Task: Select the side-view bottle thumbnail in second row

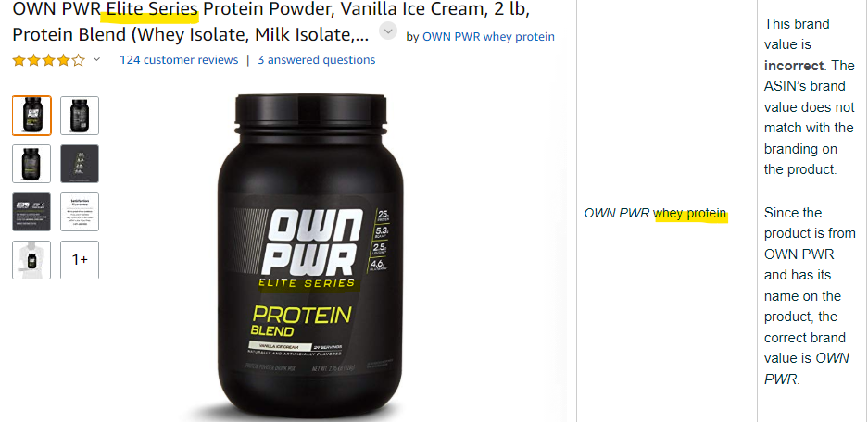Action: (x=31, y=164)
